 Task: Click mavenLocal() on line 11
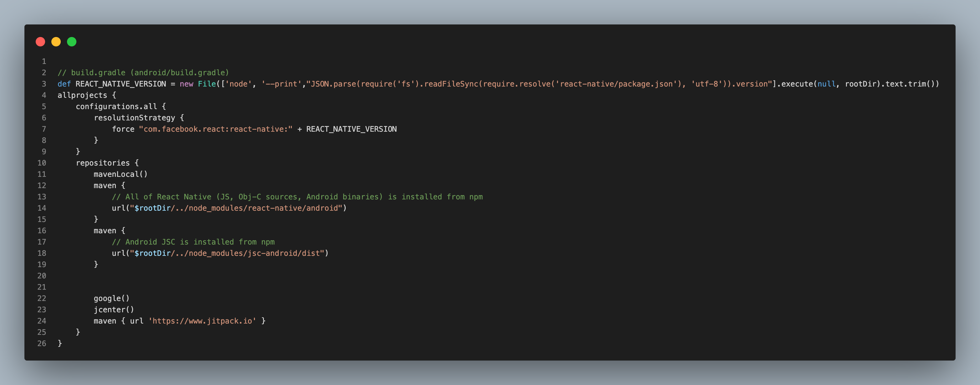[121, 174]
